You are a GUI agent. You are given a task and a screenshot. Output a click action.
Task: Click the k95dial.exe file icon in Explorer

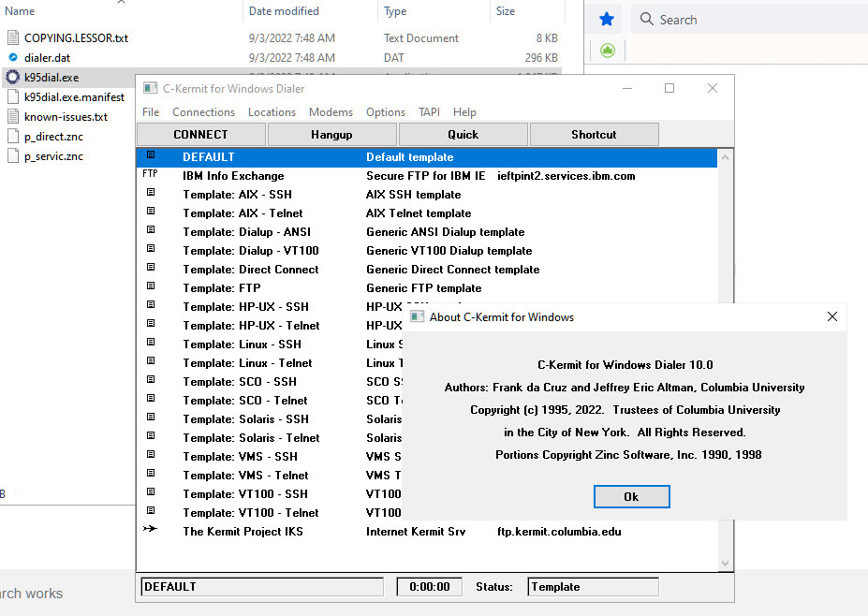pyautogui.click(x=13, y=77)
